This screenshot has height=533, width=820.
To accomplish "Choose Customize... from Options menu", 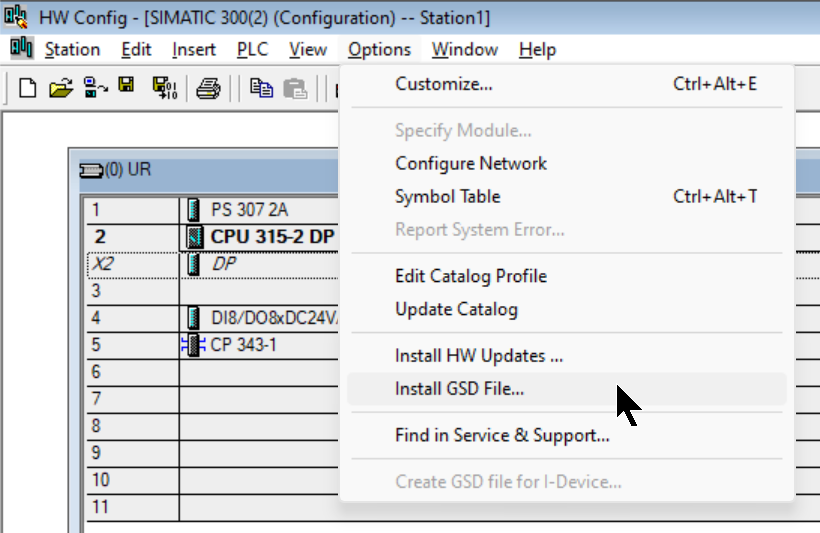I will coord(567,84).
